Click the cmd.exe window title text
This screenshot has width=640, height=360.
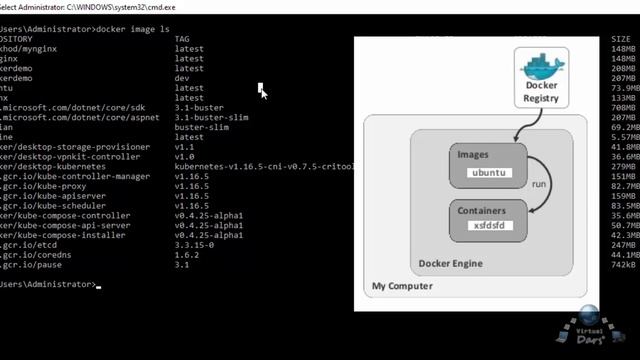pyautogui.click(x=87, y=7)
